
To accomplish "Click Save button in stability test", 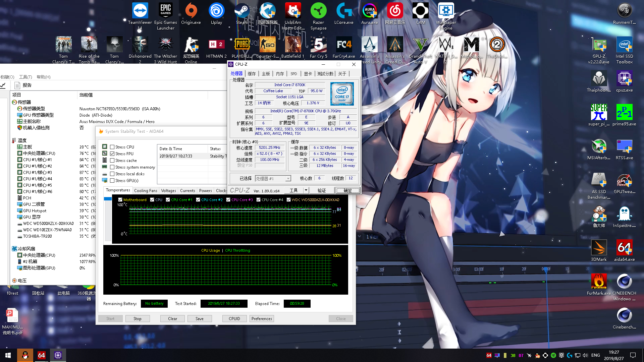I will tap(200, 318).
